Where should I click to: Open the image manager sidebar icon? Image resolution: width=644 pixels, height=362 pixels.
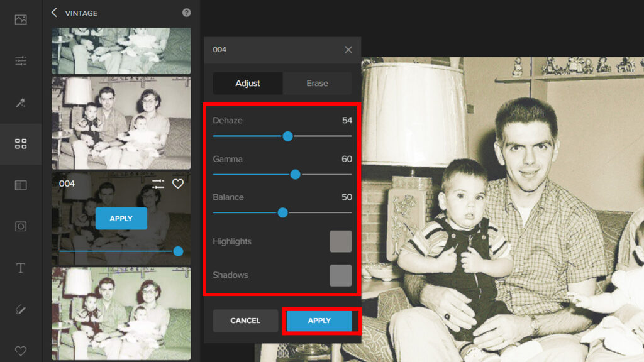point(21,19)
